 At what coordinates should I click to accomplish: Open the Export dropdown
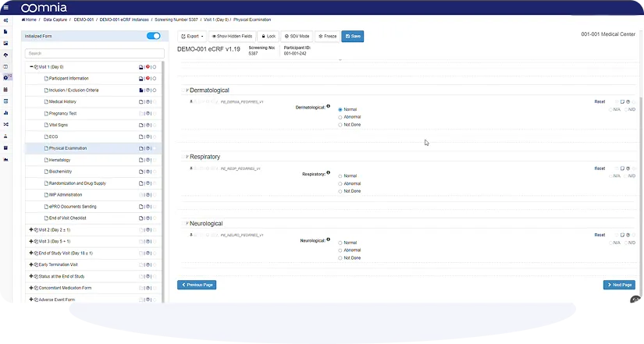coord(192,36)
